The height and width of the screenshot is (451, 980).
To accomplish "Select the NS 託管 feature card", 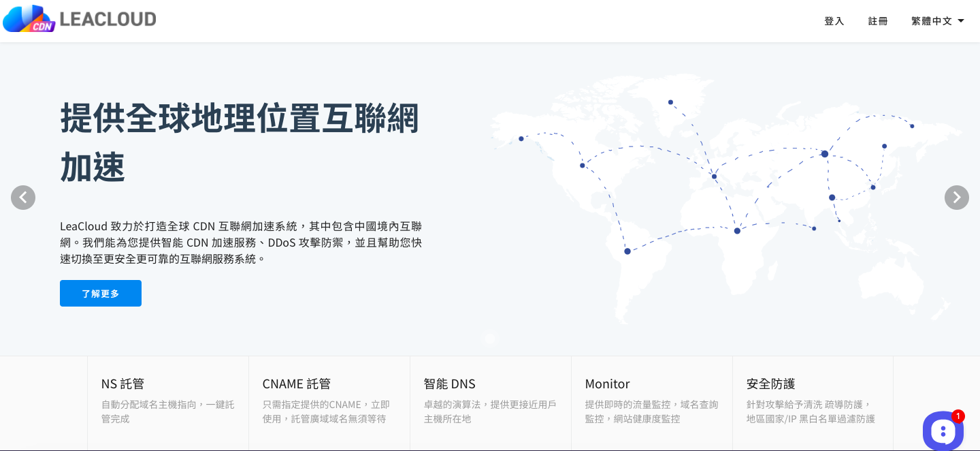I will tap(168, 403).
